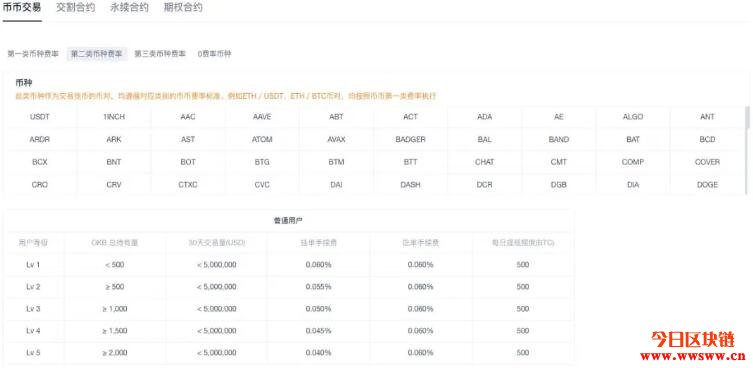Click the DASH coin cell
Screen dimensions: 753x368
click(x=411, y=184)
